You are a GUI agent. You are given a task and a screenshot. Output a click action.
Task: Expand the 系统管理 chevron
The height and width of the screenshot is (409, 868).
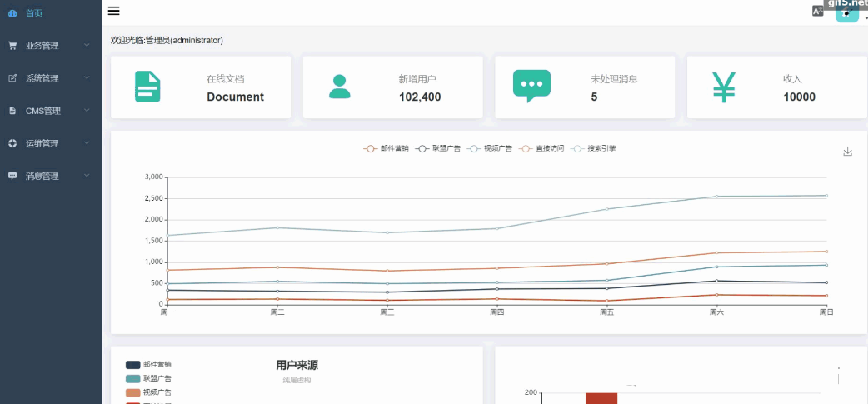87,78
